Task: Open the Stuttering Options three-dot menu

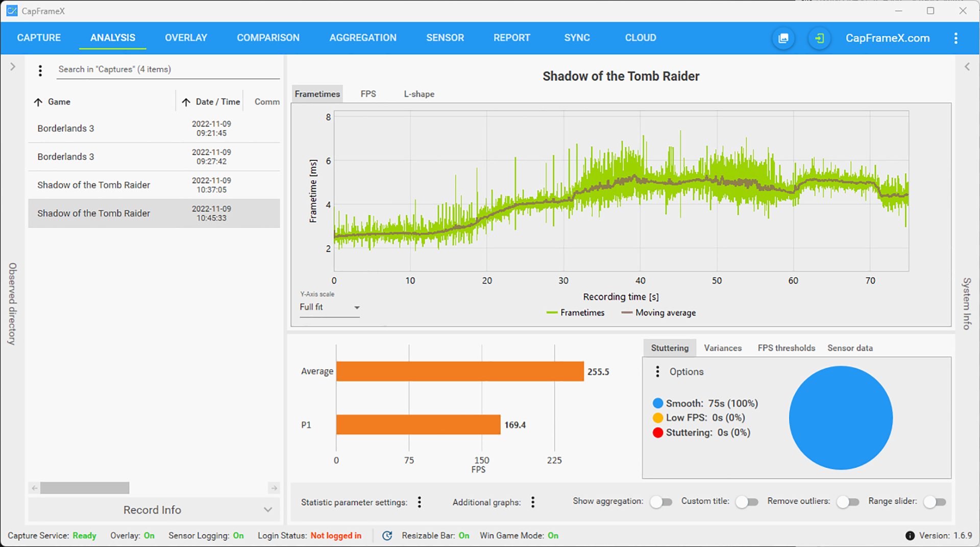Action: click(x=657, y=371)
